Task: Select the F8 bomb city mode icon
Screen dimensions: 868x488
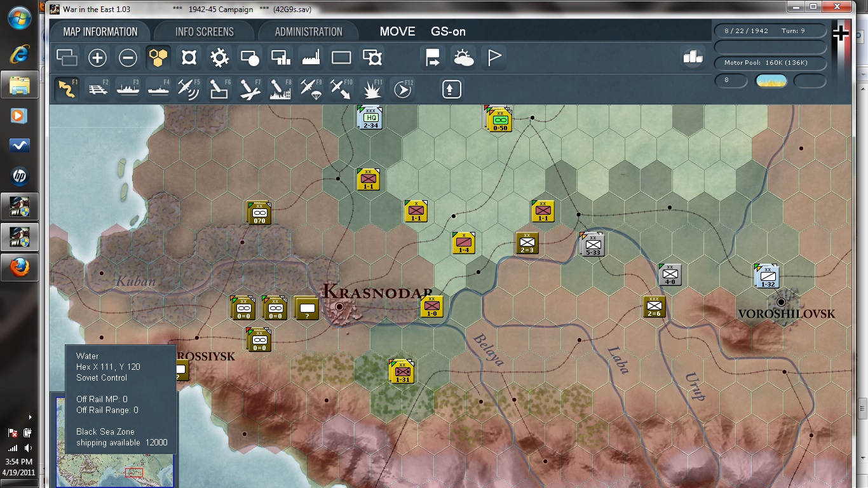Action: pyautogui.click(x=280, y=89)
